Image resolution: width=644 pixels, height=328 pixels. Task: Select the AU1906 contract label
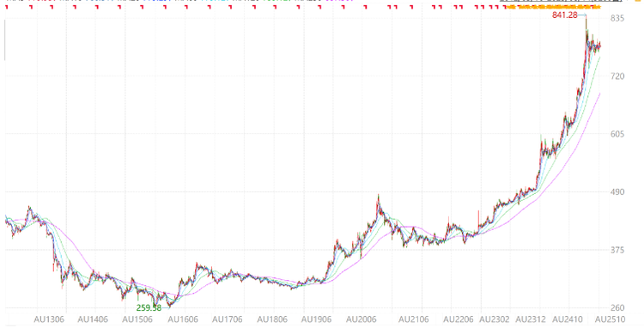(x=316, y=319)
